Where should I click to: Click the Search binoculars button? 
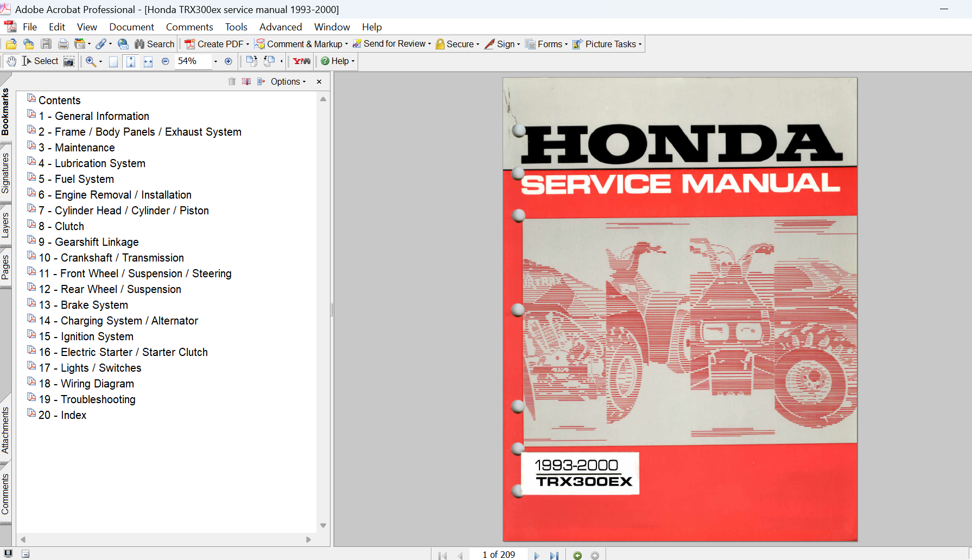click(x=155, y=44)
